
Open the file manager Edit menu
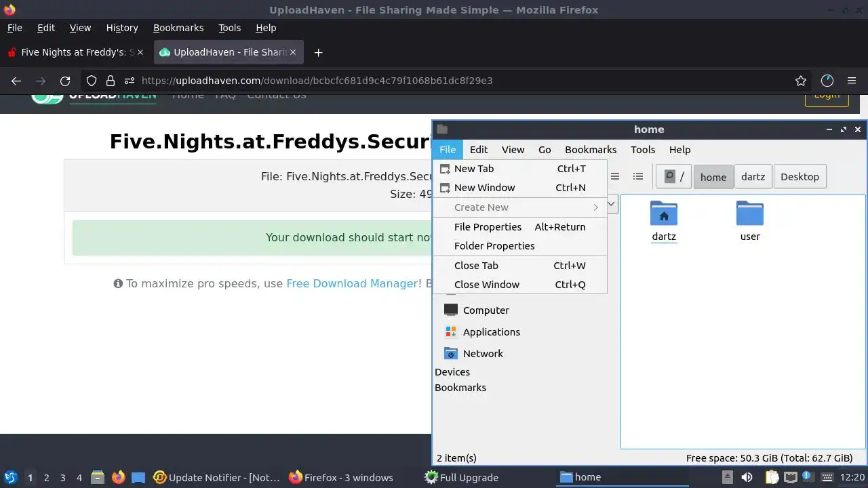point(479,150)
